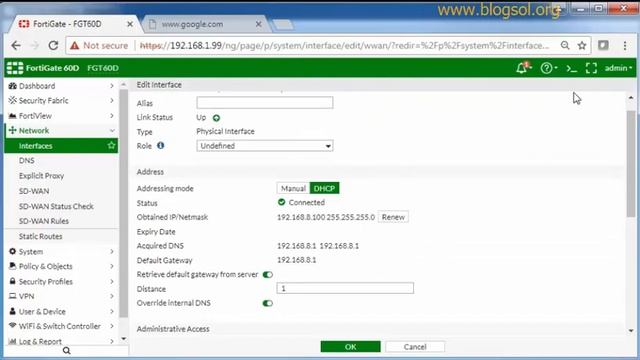This screenshot has height=360, width=640.
Task: Click the sidebar scroll up arrow
Action: [124, 84]
